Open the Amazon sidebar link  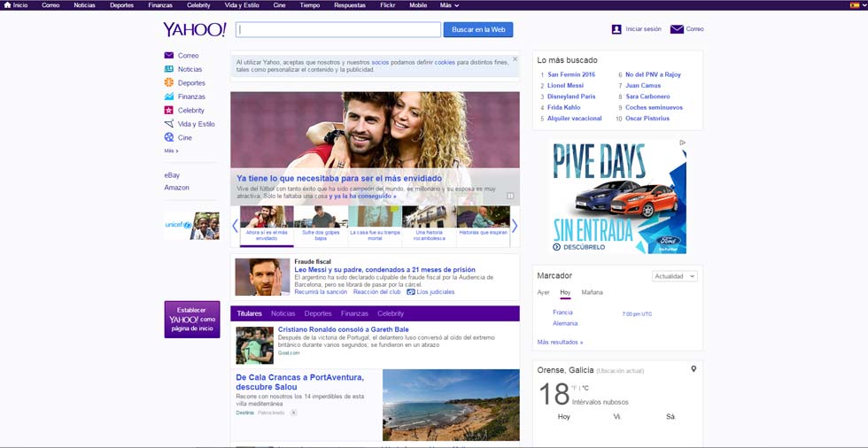pyautogui.click(x=176, y=188)
